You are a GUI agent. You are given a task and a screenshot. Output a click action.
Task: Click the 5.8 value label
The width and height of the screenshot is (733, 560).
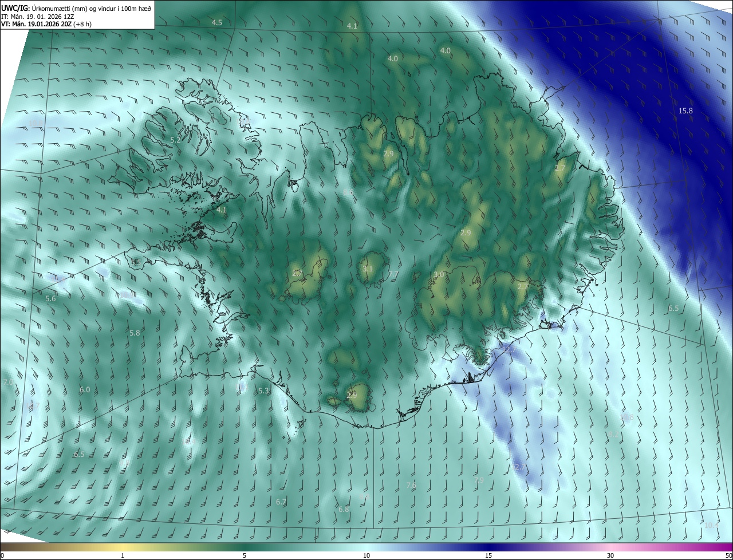click(135, 333)
